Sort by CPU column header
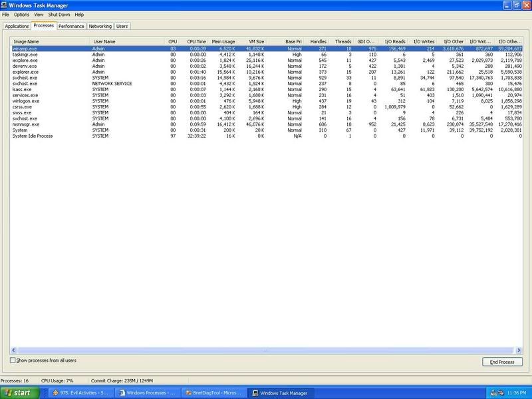The width and height of the screenshot is (532, 399). [x=172, y=41]
